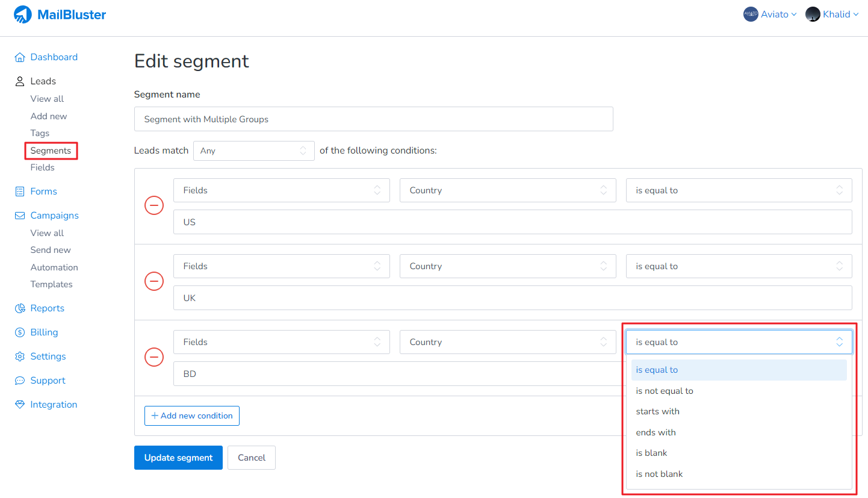Open Dashboard via the home icon
This screenshot has width=868, height=498.
coord(20,57)
